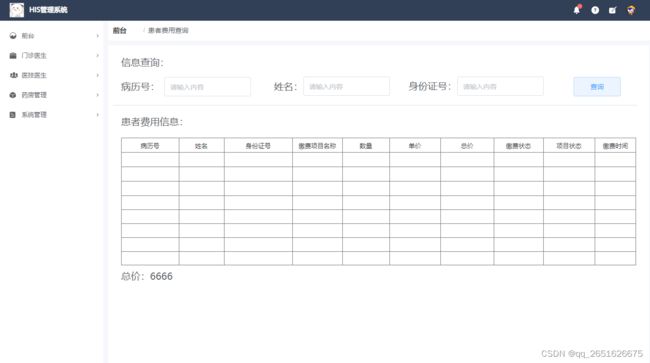Focus the 身份证号 input field
The width and height of the screenshot is (650, 363).
500,87
